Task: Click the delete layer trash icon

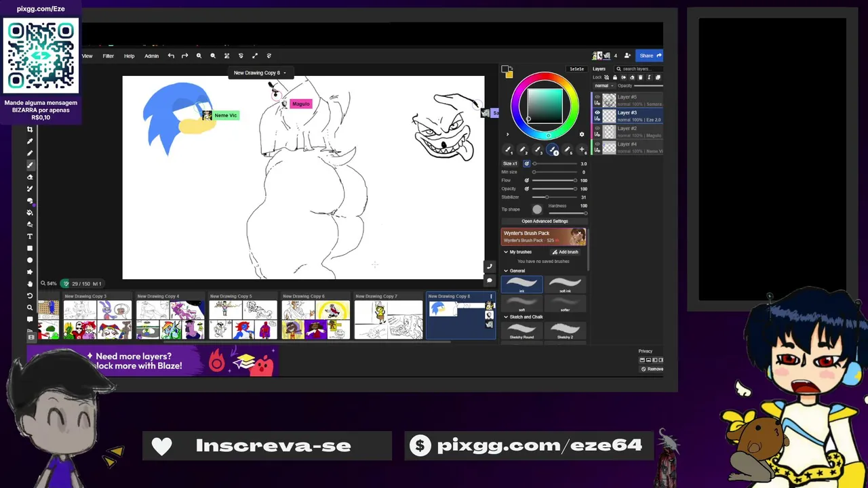Action: 640,77
